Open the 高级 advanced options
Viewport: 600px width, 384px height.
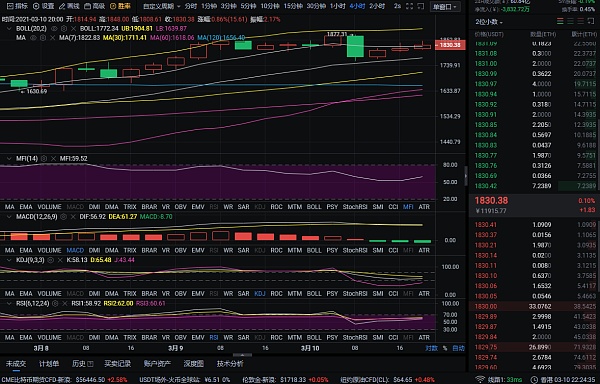[x=95, y=6]
